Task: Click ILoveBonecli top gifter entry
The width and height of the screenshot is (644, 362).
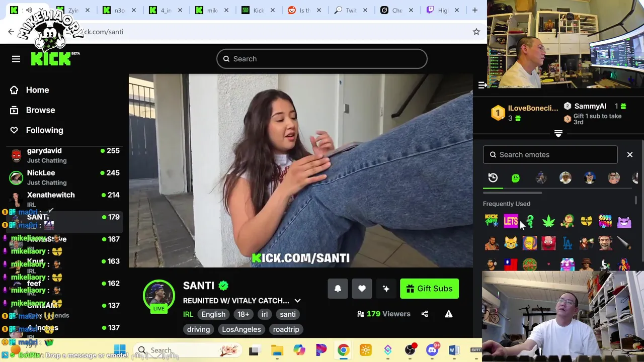Action: 524,113
